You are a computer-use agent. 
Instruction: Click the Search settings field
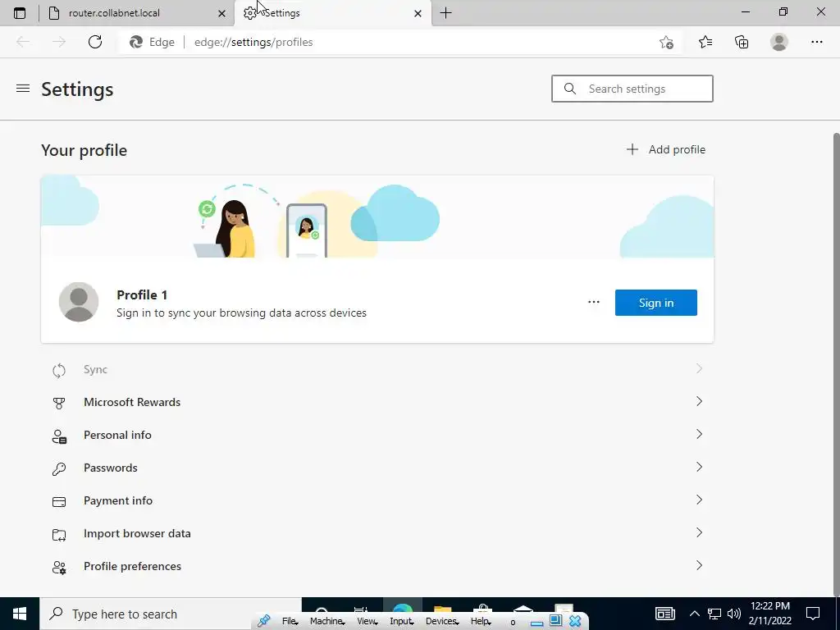tap(632, 89)
